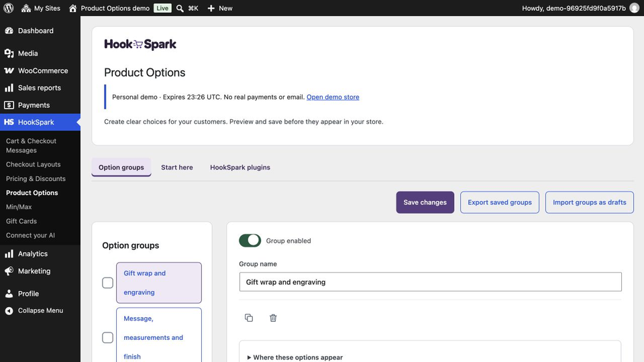Switch to the Option groups tab

pyautogui.click(x=121, y=168)
